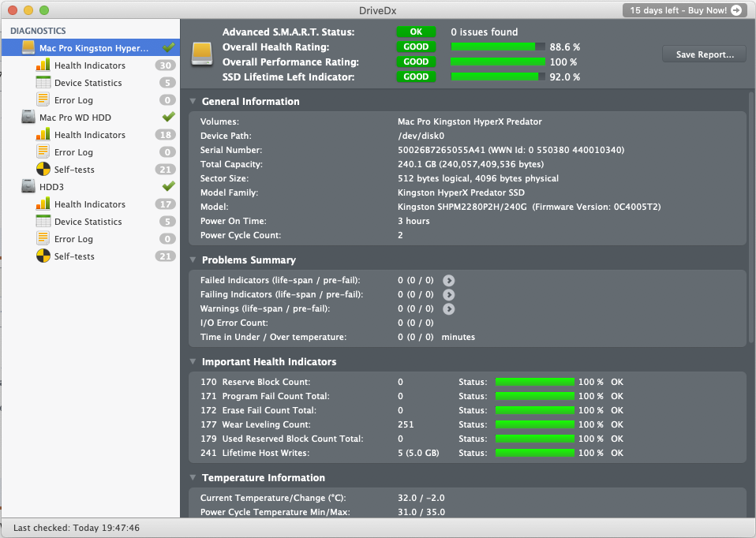Click the serial number 50026B7265055A41 text
This screenshot has height=538, width=756.
(441, 150)
